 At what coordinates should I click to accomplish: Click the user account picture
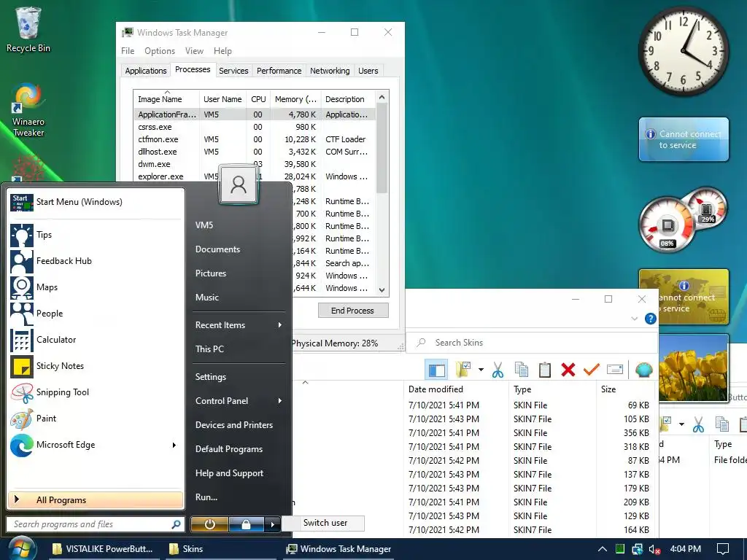click(239, 184)
